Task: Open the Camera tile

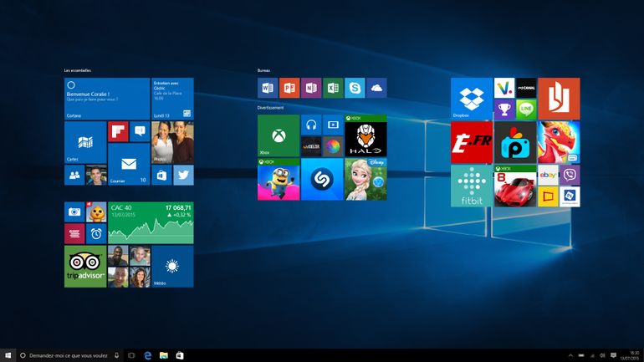Action: coord(74,212)
